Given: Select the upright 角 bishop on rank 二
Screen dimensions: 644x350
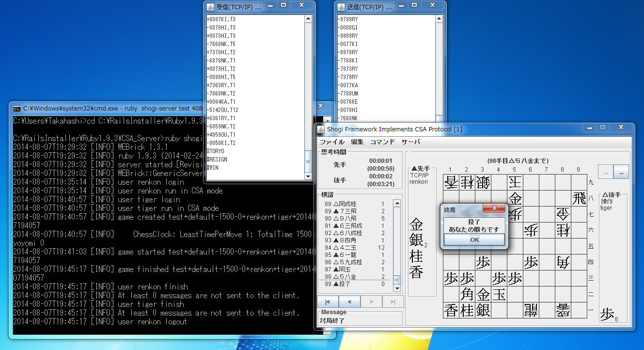Looking at the screenshot, I should pos(467,294).
